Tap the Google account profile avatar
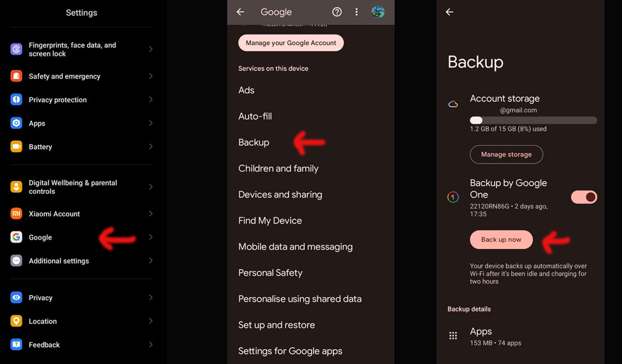Image resolution: width=622 pixels, height=364 pixels. [x=378, y=12]
